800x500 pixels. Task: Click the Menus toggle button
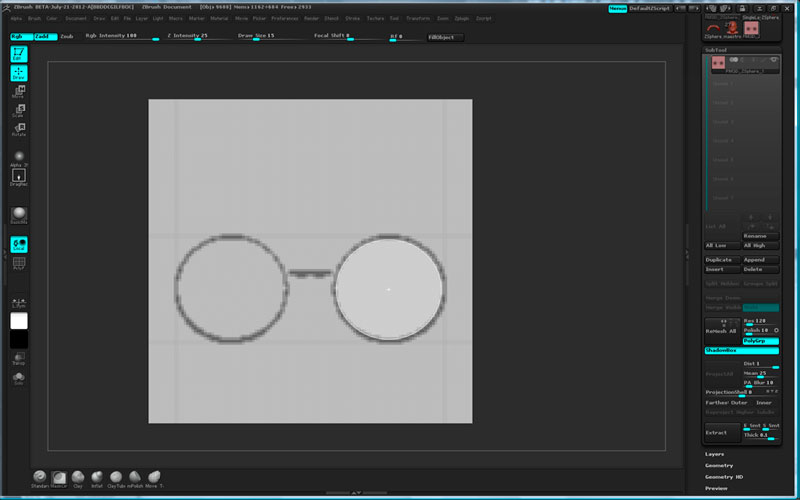click(x=617, y=9)
